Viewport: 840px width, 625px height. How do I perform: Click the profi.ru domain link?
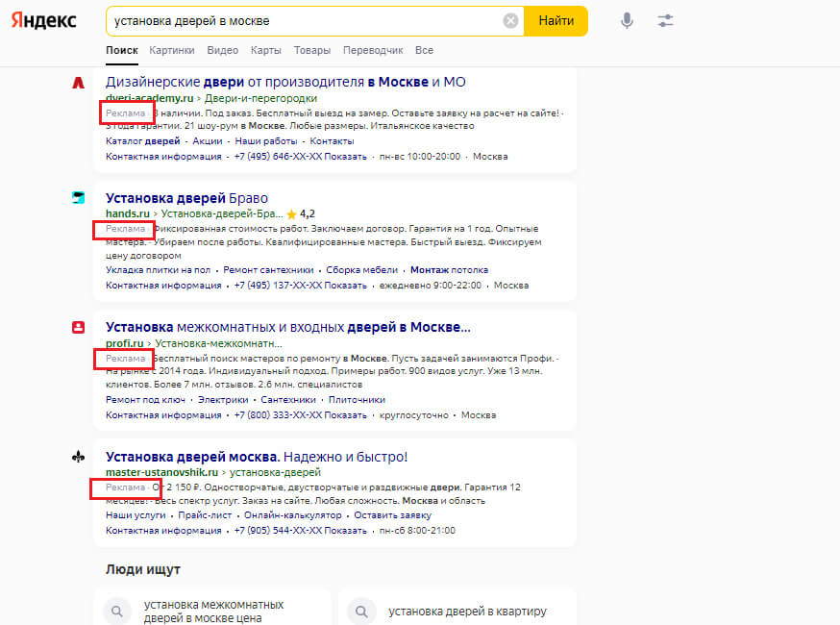(x=124, y=343)
